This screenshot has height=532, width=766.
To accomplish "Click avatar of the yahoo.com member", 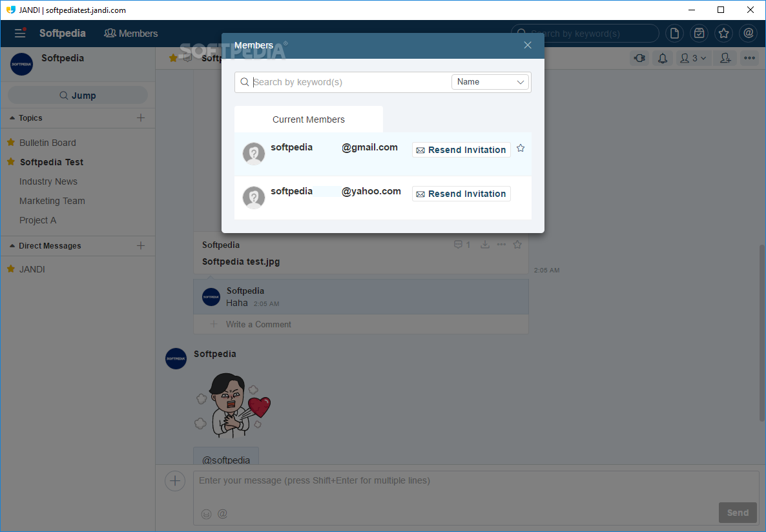I will click(x=254, y=198).
